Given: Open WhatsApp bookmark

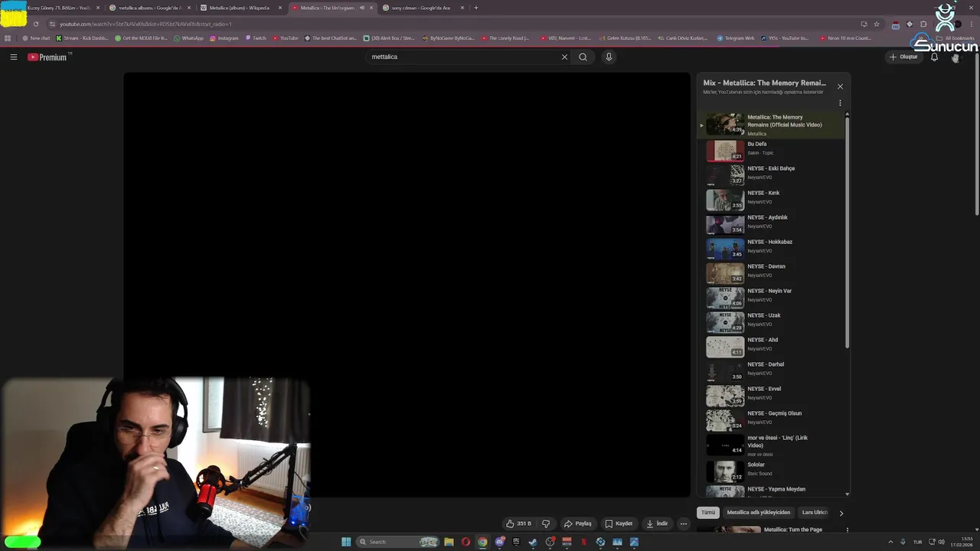Looking at the screenshot, I should tap(188, 38).
